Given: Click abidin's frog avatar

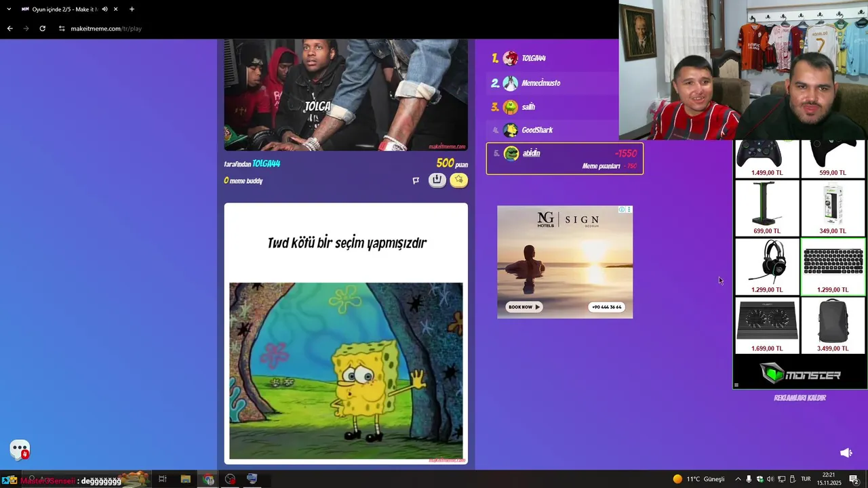Looking at the screenshot, I should coord(511,154).
